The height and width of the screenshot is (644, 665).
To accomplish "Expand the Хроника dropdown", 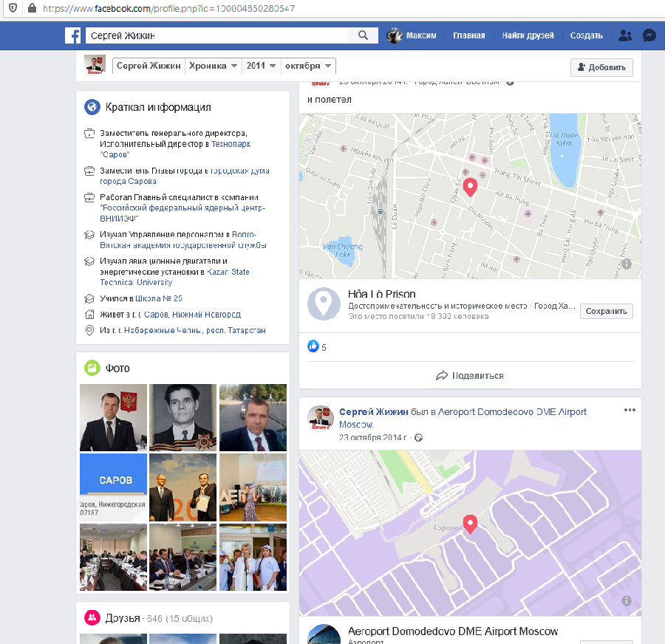I will tap(213, 66).
